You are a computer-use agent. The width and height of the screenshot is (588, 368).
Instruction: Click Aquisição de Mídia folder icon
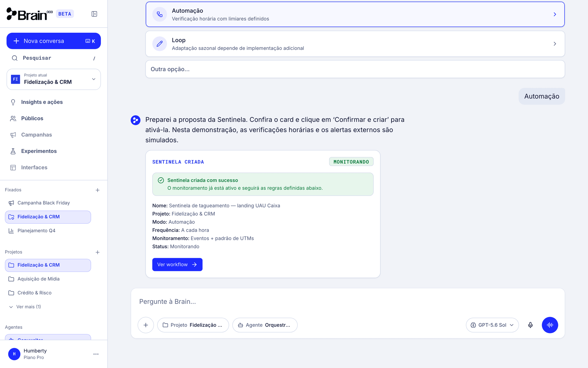11,279
